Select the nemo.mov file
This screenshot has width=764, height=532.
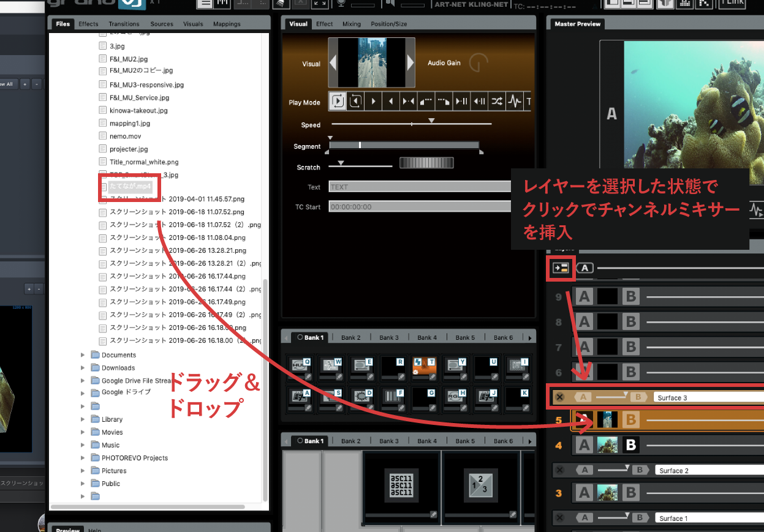(125, 136)
